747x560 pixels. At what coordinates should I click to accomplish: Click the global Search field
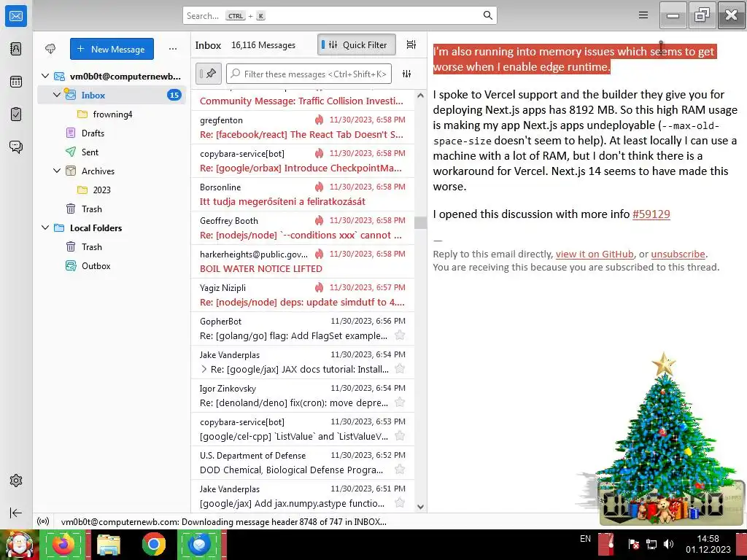pos(340,15)
